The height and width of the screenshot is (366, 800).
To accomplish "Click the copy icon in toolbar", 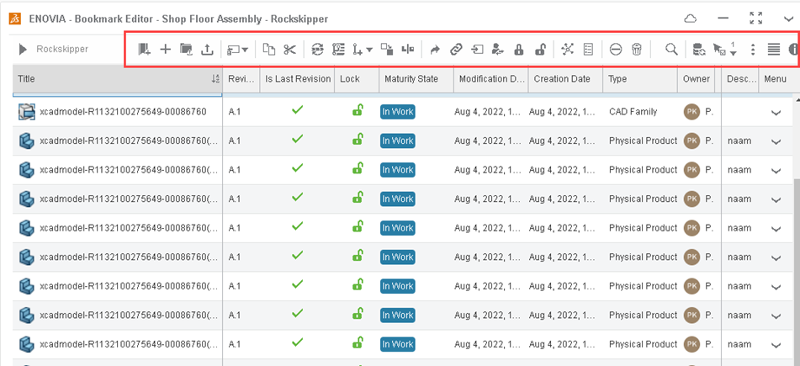I will point(269,50).
